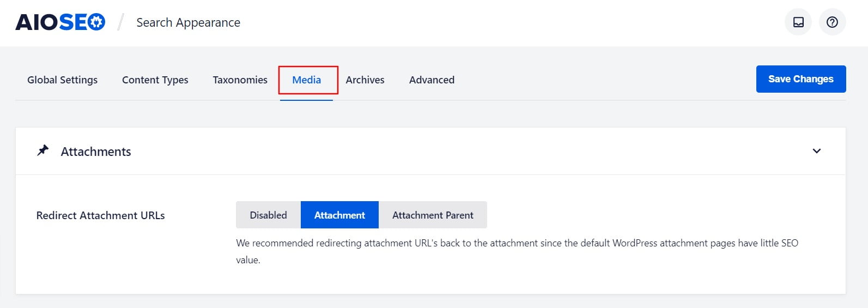Screen dimensions: 868x308
Task: Click the pin icon beside Attachments
Action: click(x=43, y=151)
